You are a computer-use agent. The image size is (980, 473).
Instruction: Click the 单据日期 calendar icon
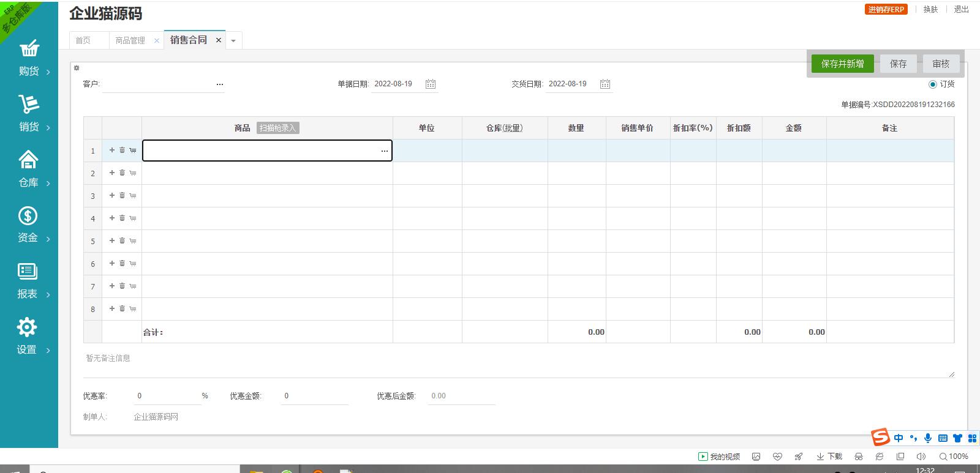[x=431, y=84]
